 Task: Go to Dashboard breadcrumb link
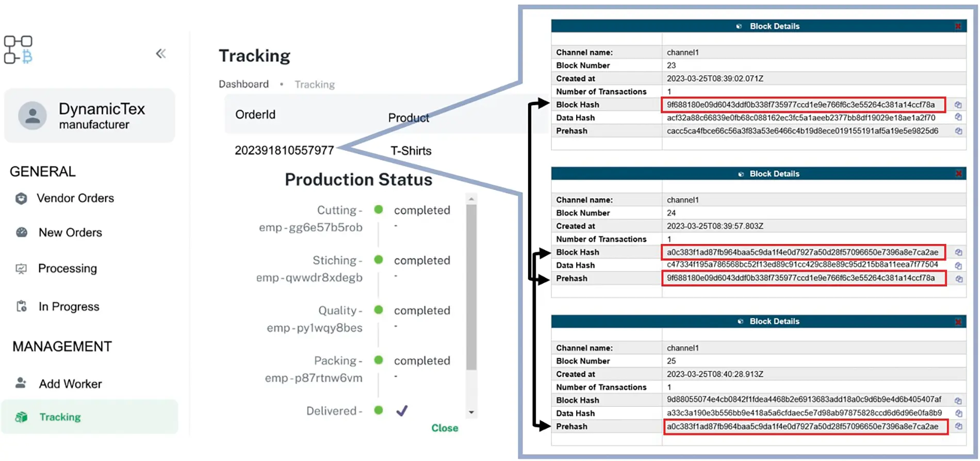coord(243,84)
